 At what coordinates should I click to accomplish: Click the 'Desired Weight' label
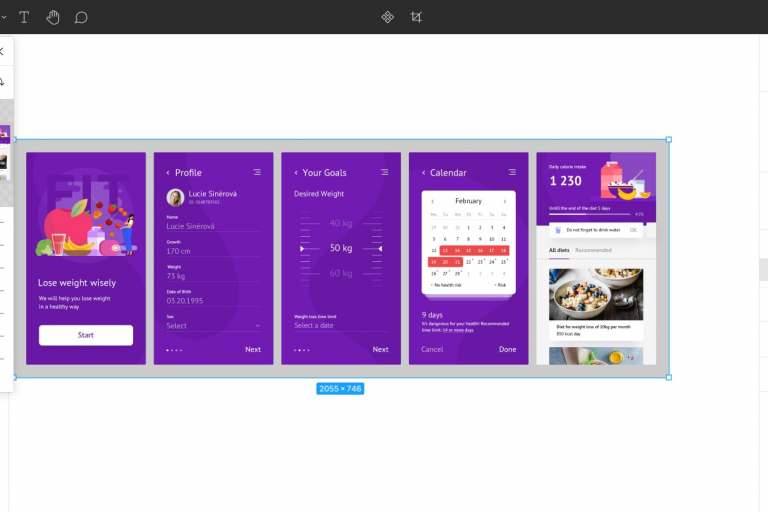pos(319,194)
